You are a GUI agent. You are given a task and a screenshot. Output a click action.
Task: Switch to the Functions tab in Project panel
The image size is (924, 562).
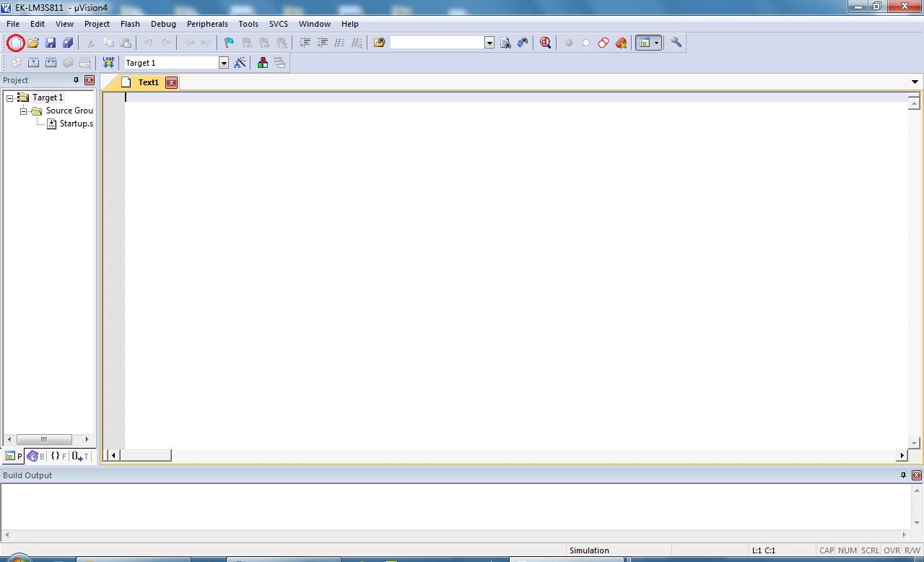click(58, 456)
